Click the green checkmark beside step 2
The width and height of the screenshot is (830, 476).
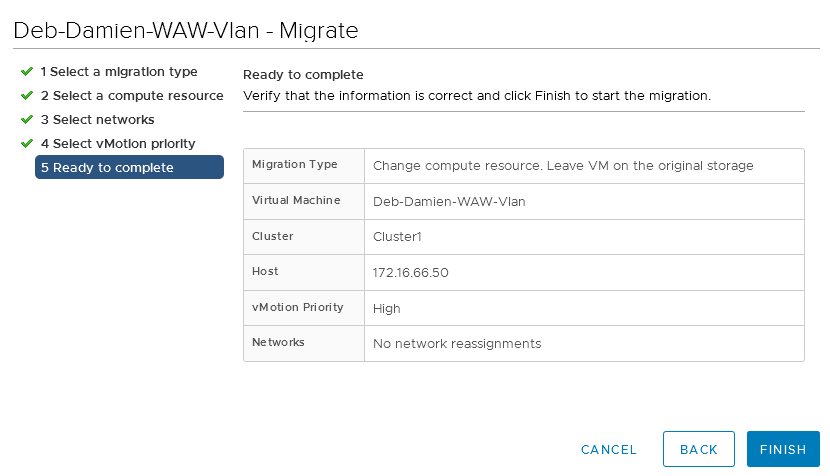26,96
